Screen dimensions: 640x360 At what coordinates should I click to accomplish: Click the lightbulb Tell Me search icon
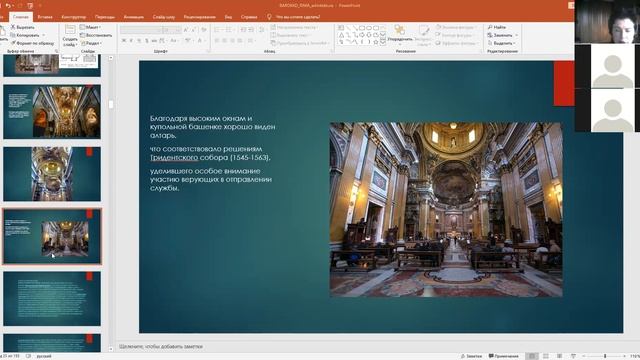pyautogui.click(x=269, y=17)
